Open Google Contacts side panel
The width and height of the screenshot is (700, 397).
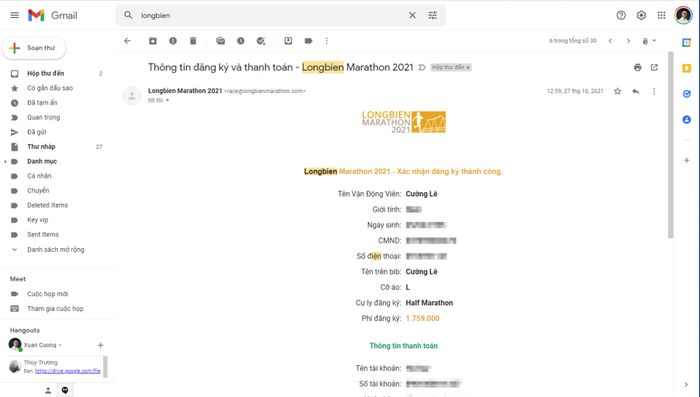(x=687, y=120)
